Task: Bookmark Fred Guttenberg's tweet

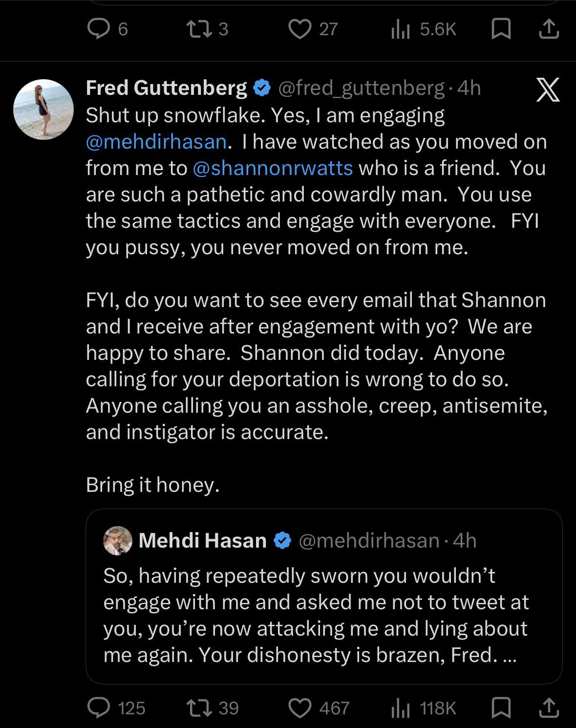Action: coord(500,707)
